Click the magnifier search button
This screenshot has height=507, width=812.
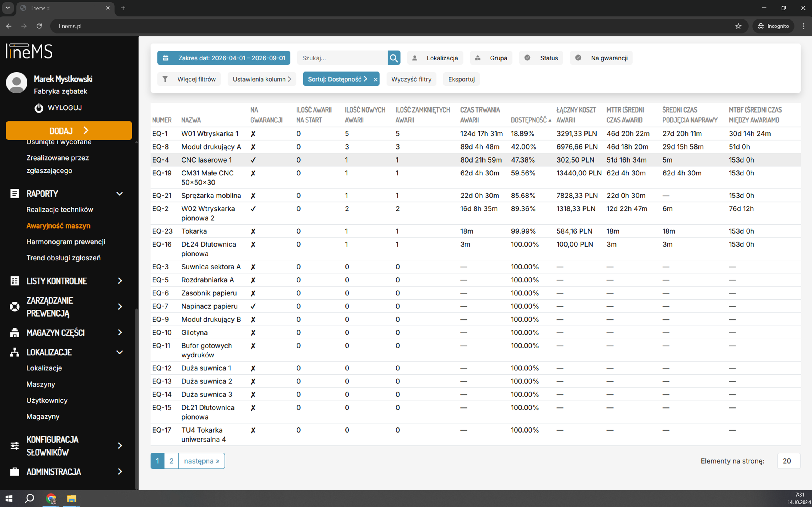pyautogui.click(x=394, y=58)
